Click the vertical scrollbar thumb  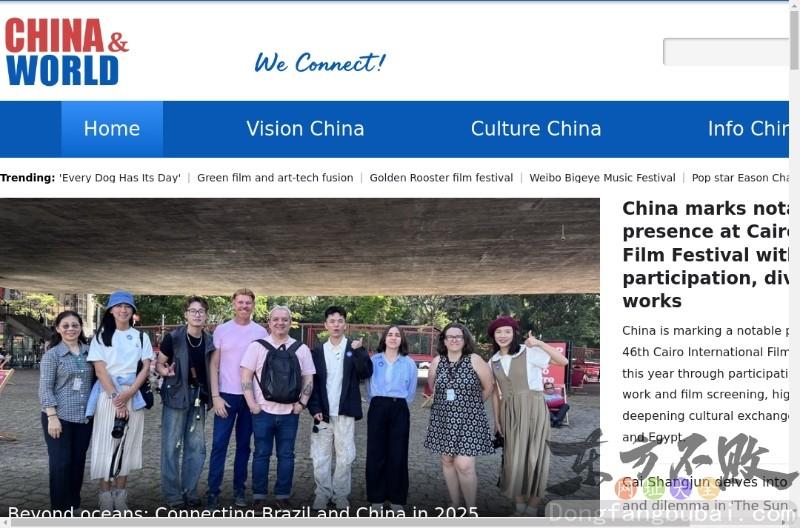point(794,40)
